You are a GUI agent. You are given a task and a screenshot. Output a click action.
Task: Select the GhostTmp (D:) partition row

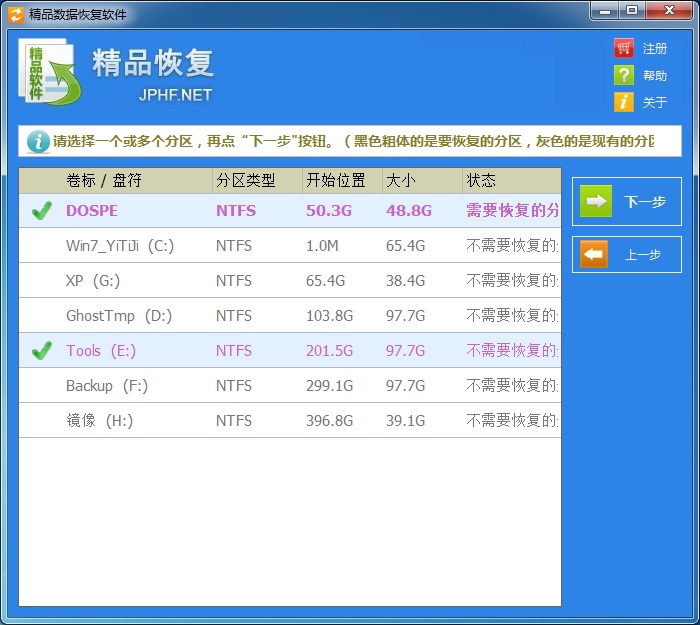pos(290,316)
